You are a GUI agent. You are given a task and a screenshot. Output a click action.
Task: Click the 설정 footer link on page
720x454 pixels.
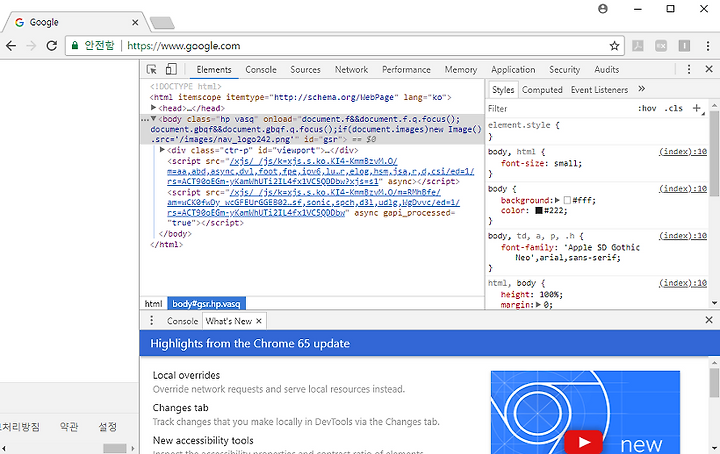[x=107, y=427]
